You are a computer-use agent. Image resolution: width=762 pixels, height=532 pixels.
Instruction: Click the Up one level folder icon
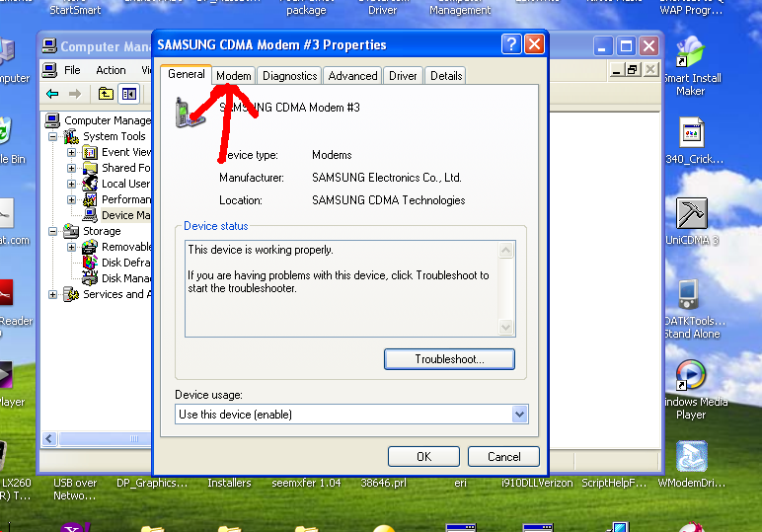point(106,94)
